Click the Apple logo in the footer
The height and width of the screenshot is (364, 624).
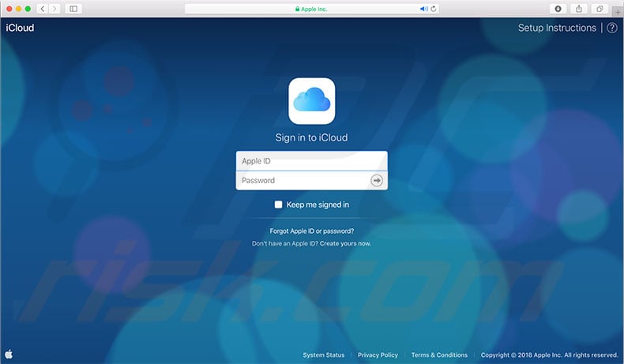point(9,354)
